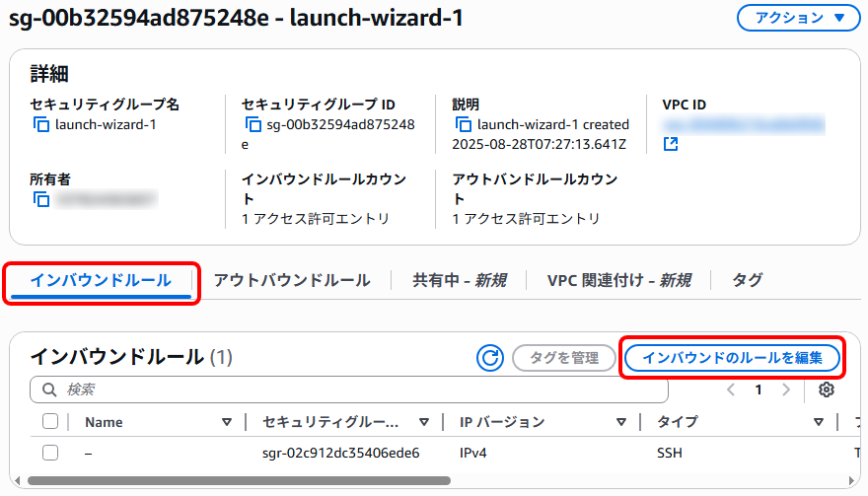The width and height of the screenshot is (868, 496).
Task: Sort by IP バージョン column arrow
Action: click(620, 422)
